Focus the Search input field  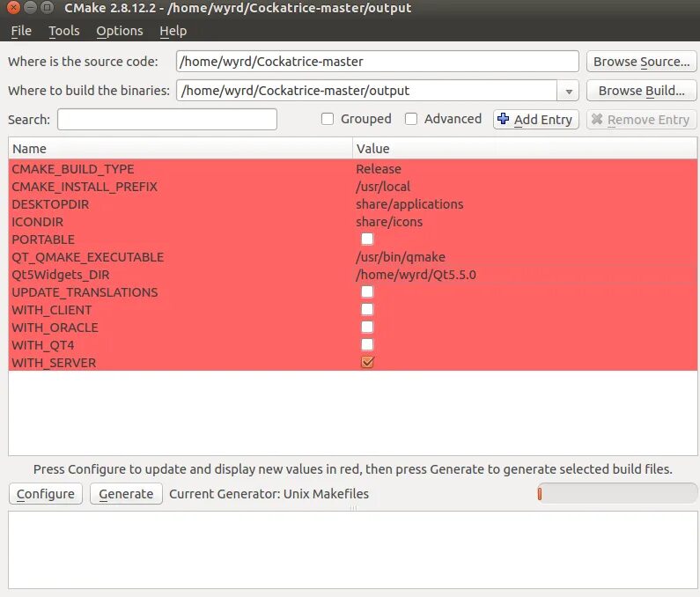pyautogui.click(x=167, y=119)
